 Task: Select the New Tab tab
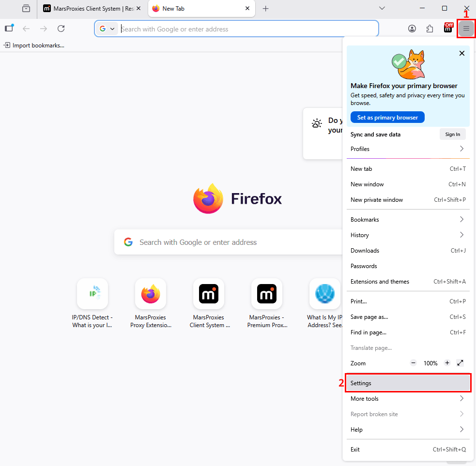pos(201,9)
